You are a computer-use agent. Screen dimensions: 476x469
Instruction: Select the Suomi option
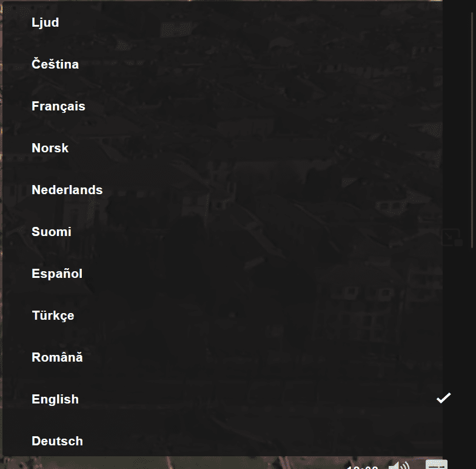point(52,232)
